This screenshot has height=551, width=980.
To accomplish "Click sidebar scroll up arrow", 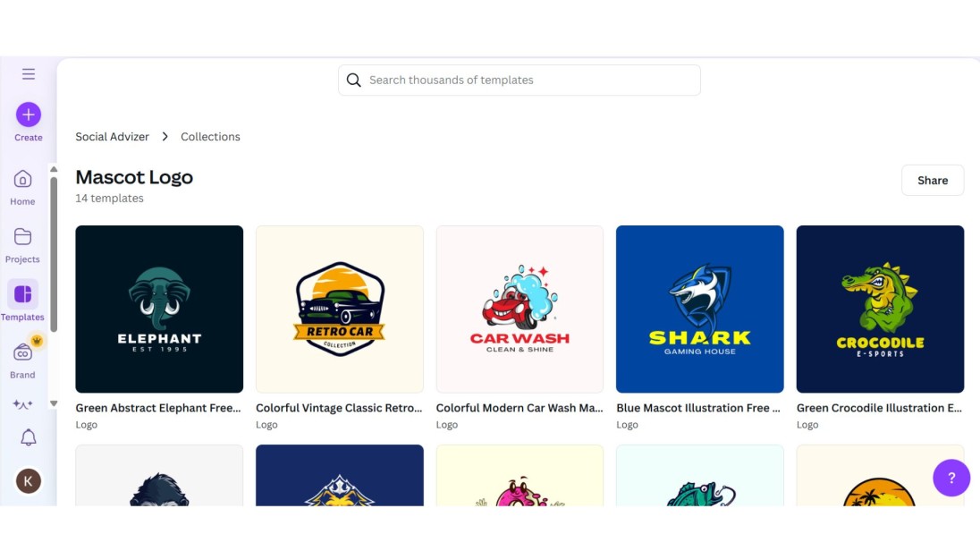I will tap(54, 169).
